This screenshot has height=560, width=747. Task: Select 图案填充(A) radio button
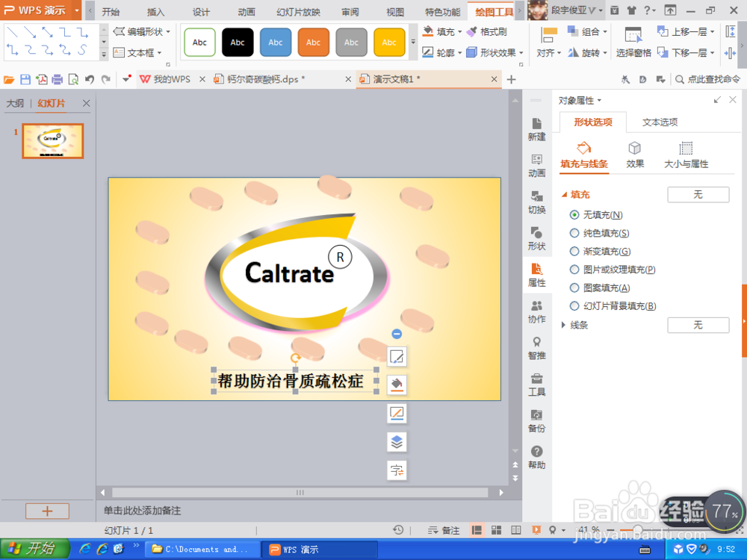[574, 287]
